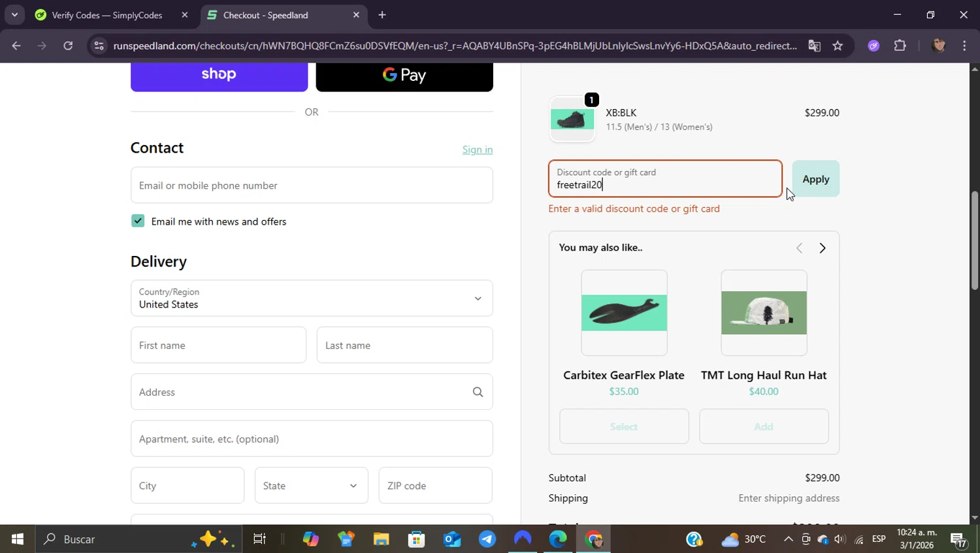Open the State dropdown
Screen dimensions: 980x553
click(x=312, y=486)
